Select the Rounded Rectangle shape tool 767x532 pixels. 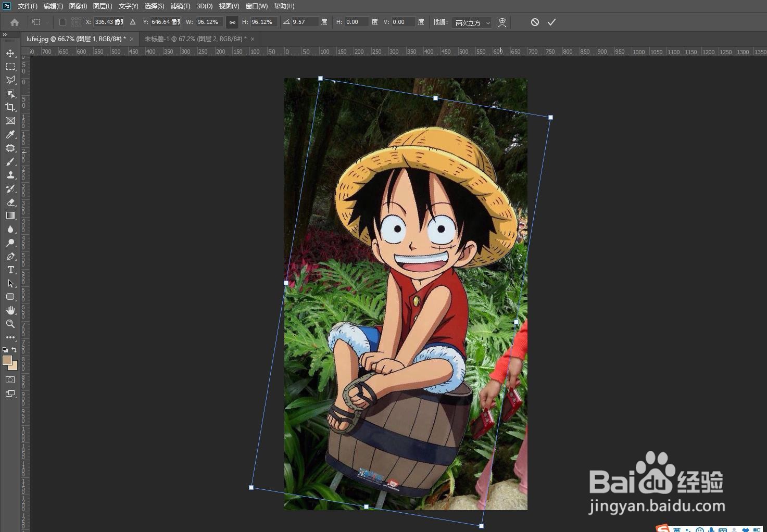point(10,297)
